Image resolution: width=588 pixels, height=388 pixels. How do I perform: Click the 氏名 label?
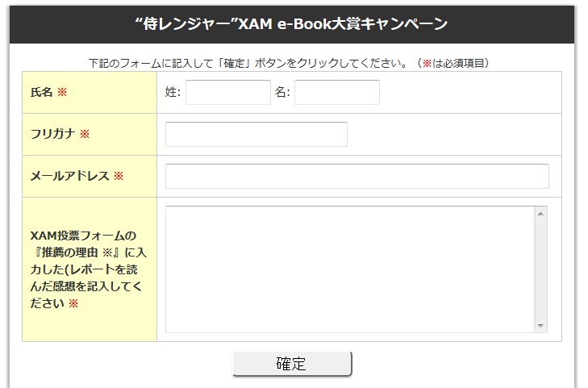pyautogui.click(x=41, y=92)
